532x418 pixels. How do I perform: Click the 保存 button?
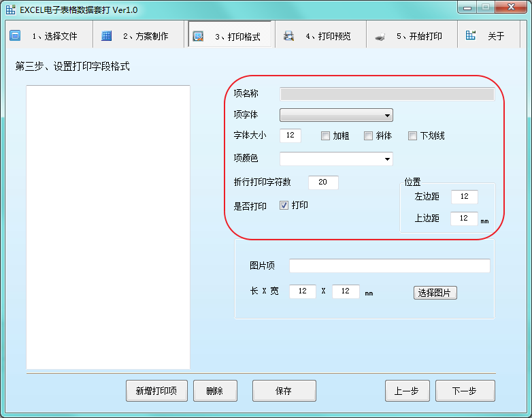pyautogui.click(x=284, y=391)
